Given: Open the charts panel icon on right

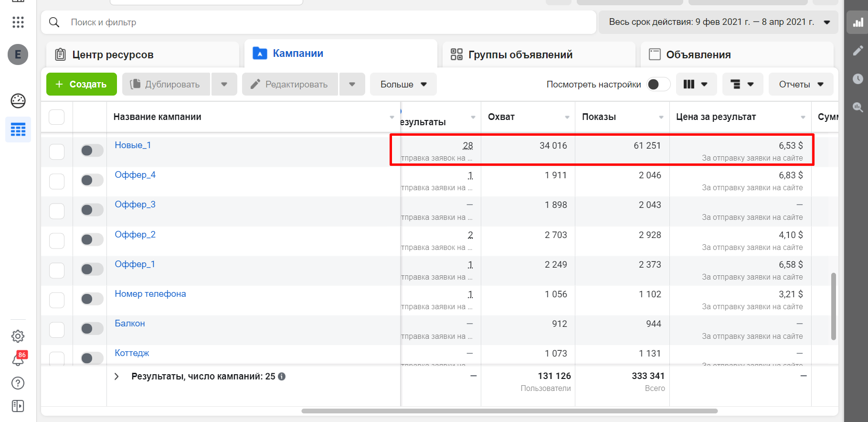Looking at the screenshot, I should (x=858, y=22).
